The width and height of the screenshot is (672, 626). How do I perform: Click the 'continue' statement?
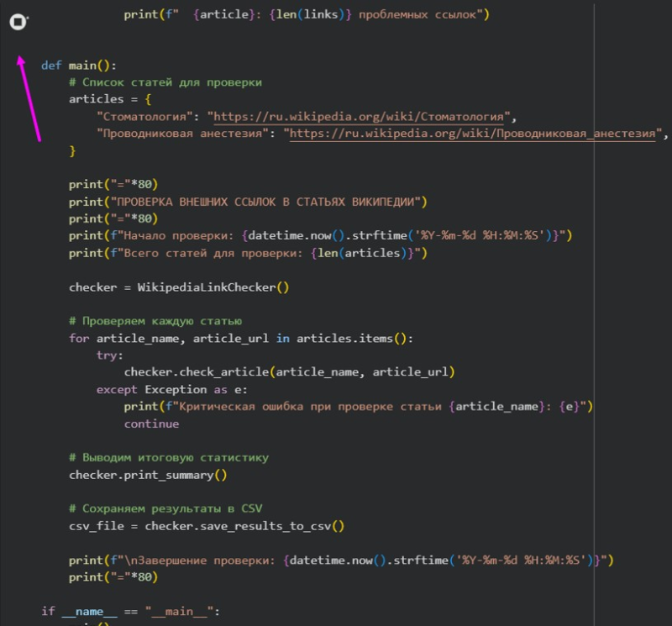(x=151, y=424)
